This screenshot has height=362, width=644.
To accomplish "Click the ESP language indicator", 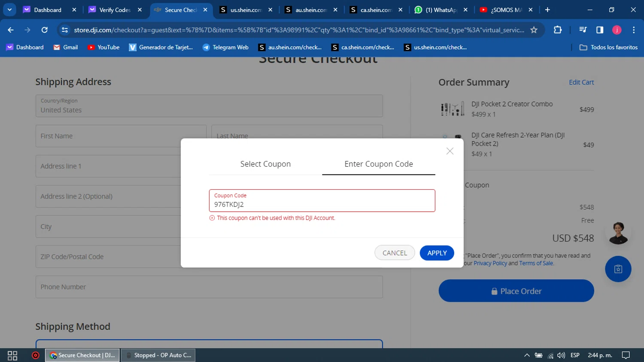I will (x=575, y=355).
